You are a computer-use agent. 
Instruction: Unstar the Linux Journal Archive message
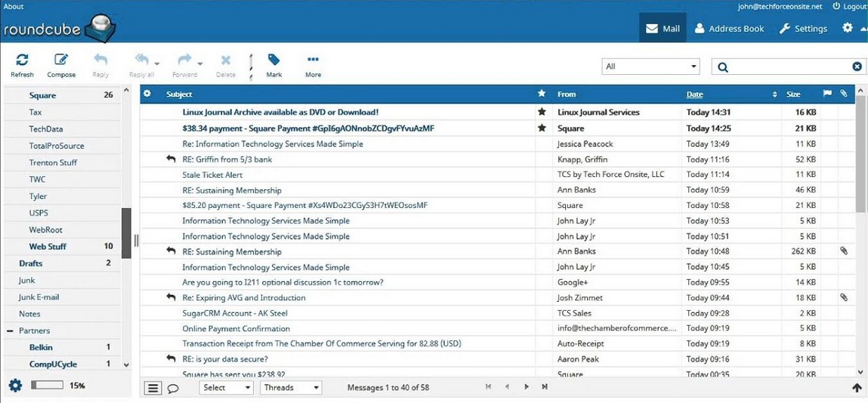(542, 112)
